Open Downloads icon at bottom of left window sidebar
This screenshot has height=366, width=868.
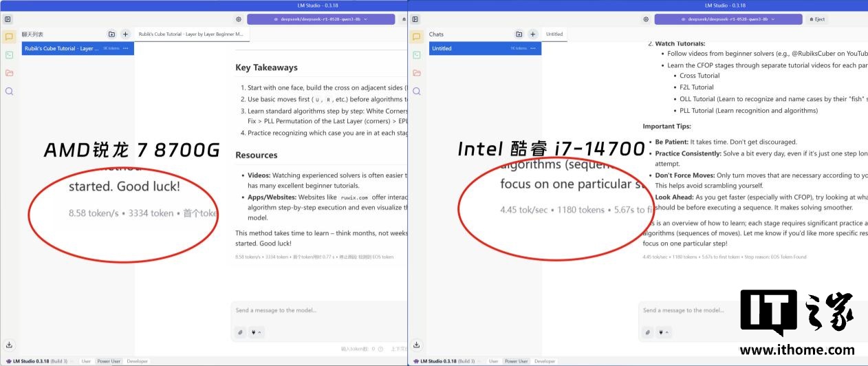(x=9, y=345)
